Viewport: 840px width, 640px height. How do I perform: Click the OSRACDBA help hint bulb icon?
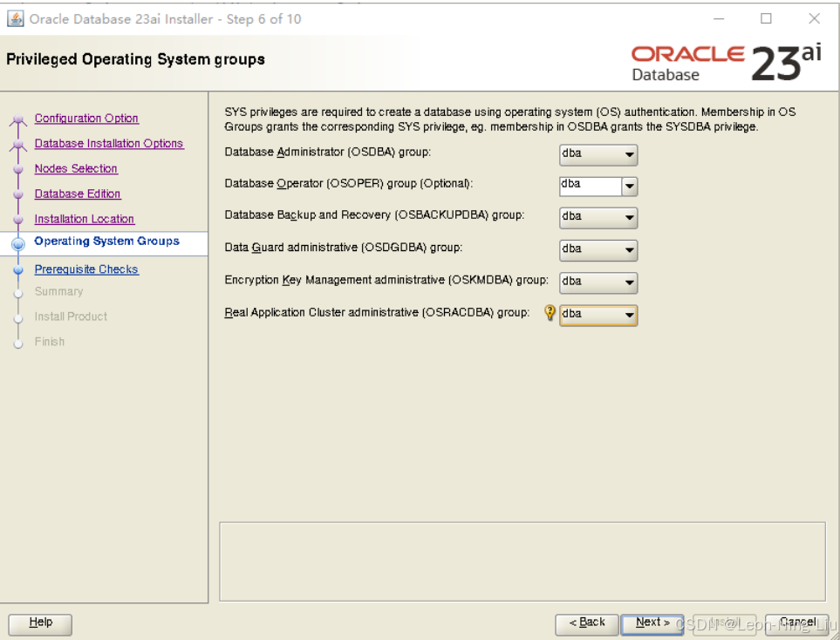tap(550, 312)
